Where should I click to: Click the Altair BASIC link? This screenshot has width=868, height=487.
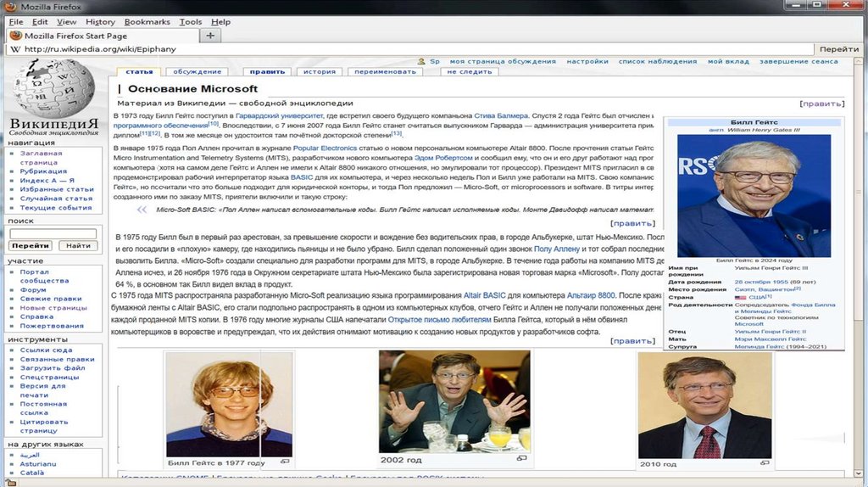pyautogui.click(x=484, y=295)
